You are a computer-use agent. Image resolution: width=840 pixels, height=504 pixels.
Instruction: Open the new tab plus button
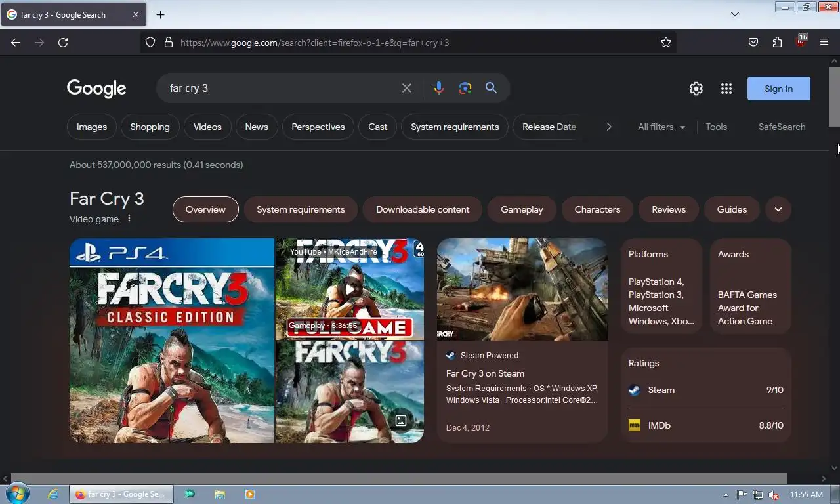[160, 14]
